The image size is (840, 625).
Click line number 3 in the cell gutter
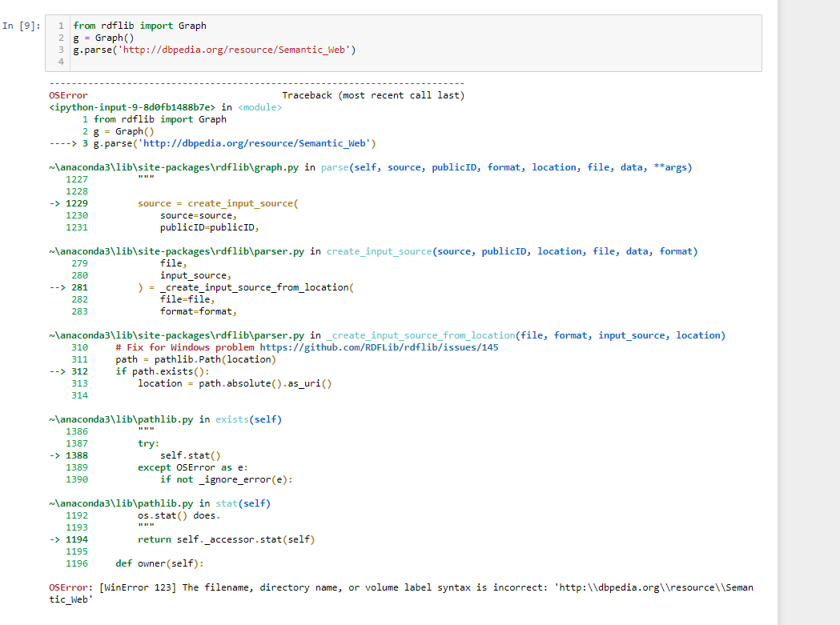coord(60,50)
